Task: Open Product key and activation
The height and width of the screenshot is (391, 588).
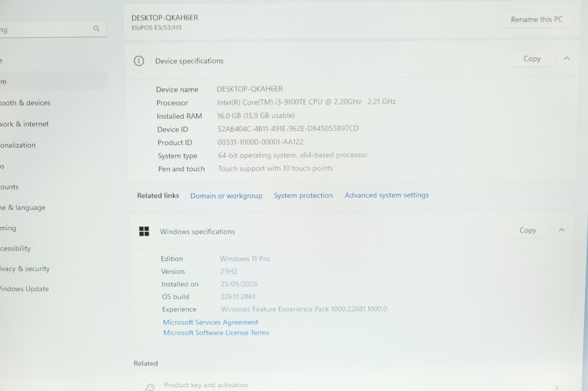Action: click(352, 385)
